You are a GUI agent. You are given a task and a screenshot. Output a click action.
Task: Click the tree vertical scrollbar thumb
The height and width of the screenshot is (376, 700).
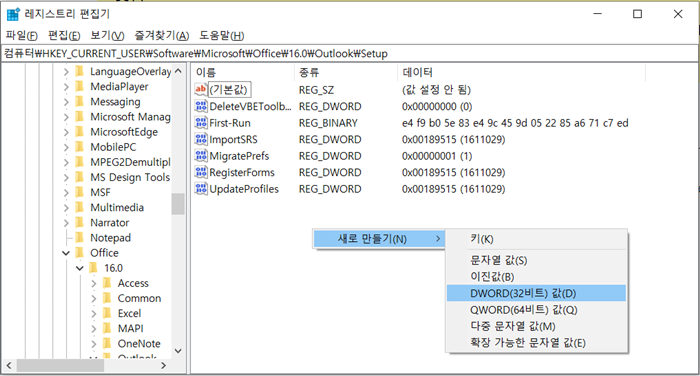point(178,204)
